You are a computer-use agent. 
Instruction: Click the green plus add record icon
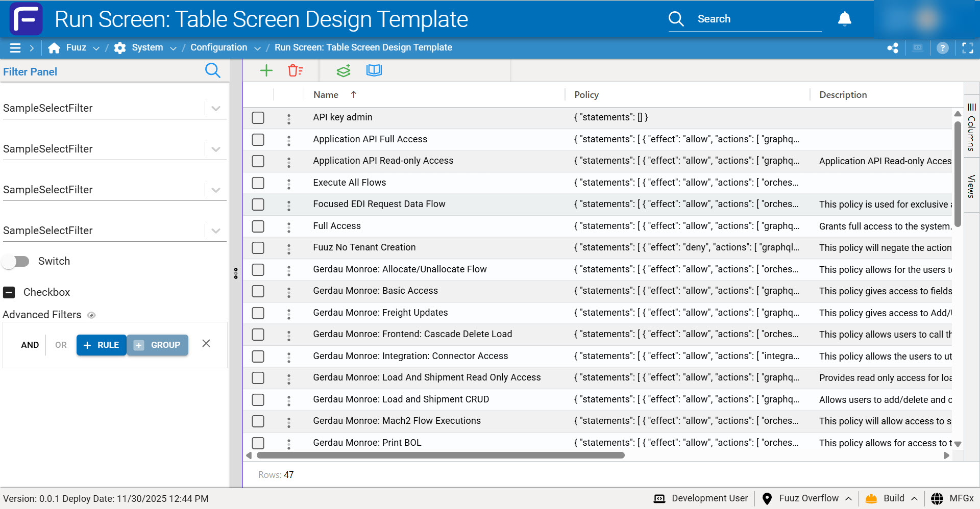click(266, 70)
